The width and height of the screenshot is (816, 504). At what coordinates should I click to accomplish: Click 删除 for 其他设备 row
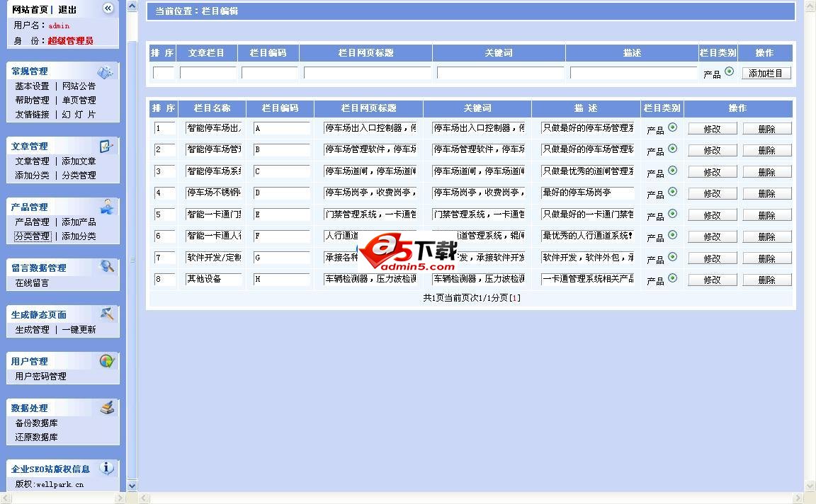coord(766,280)
